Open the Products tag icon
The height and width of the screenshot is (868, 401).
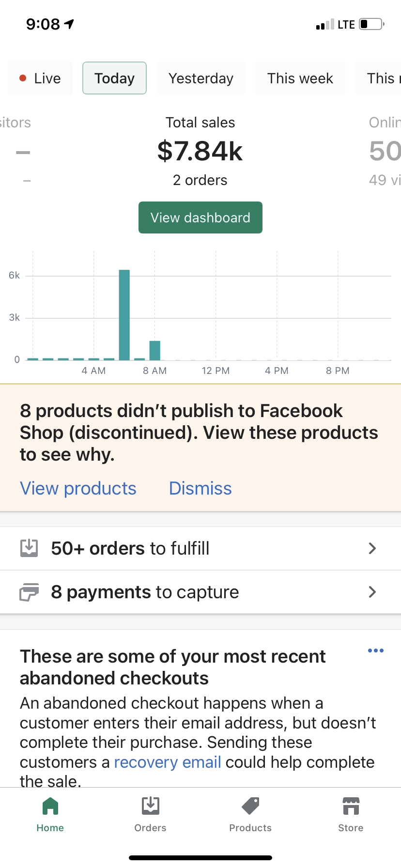(x=250, y=806)
